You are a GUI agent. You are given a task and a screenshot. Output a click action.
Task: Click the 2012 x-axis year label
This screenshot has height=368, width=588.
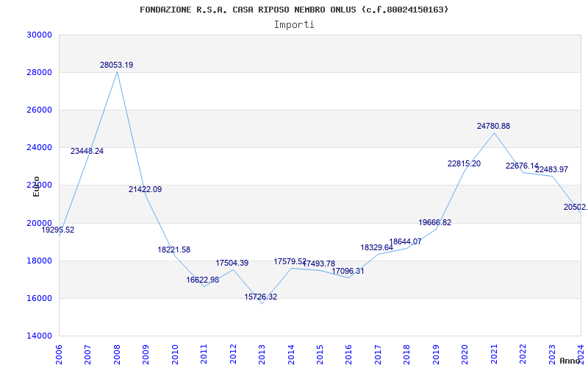pos(232,354)
